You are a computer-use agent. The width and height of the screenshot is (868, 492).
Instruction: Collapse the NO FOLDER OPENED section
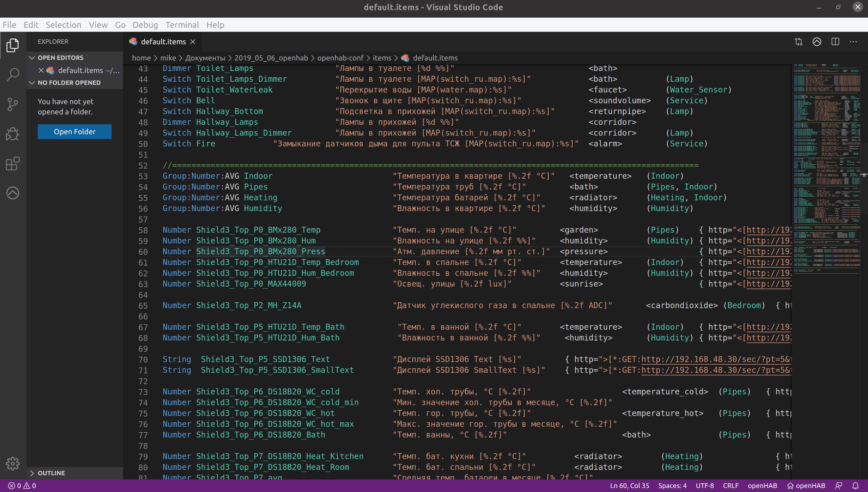pyautogui.click(x=32, y=83)
